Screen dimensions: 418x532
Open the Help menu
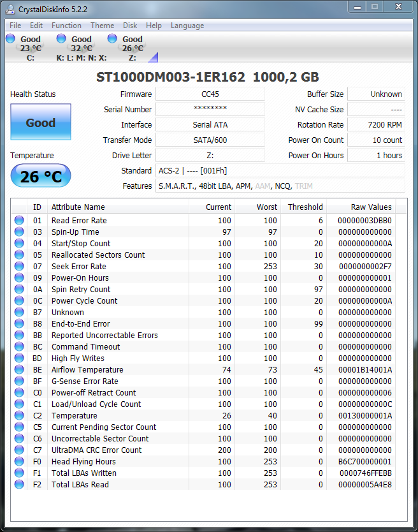click(x=154, y=26)
